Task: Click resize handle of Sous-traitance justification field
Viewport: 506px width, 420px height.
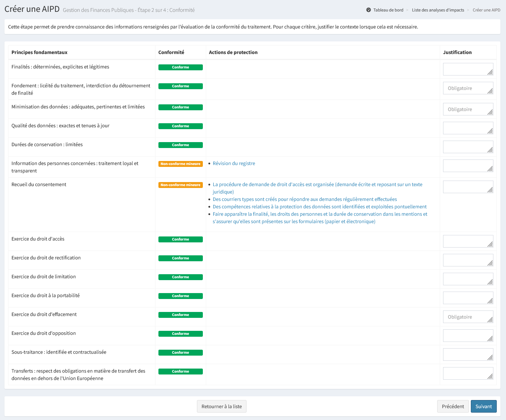Action: [490, 357]
